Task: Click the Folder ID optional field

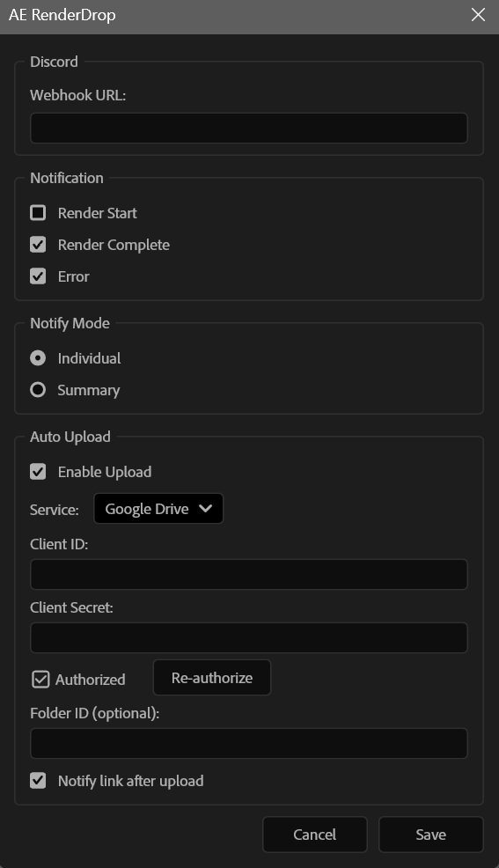Action: coord(249,744)
